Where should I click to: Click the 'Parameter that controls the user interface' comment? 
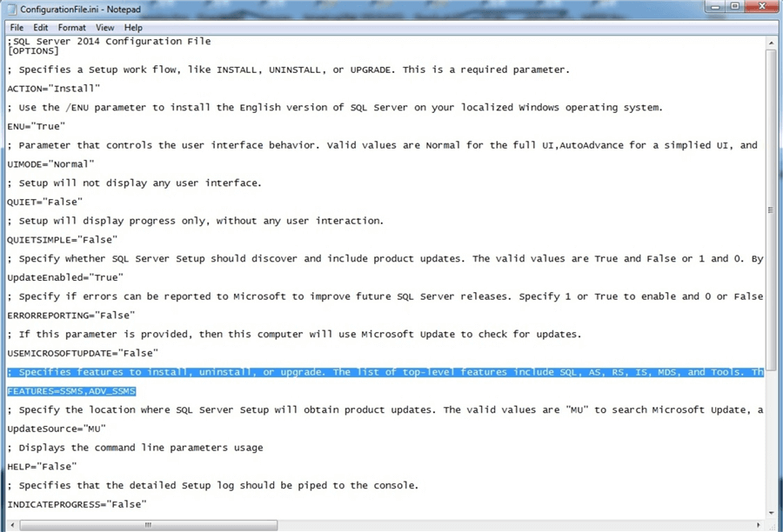(383, 145)
